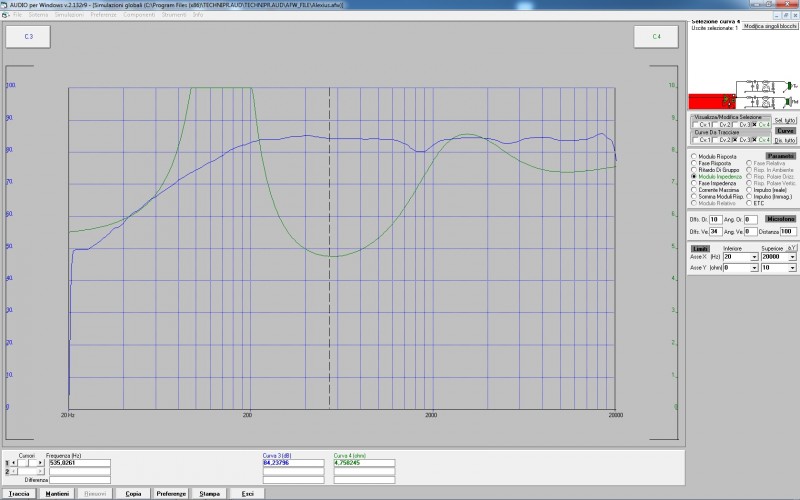Click the Mantieni button
This screenshot has width=800, height=500.
point(57,493)
